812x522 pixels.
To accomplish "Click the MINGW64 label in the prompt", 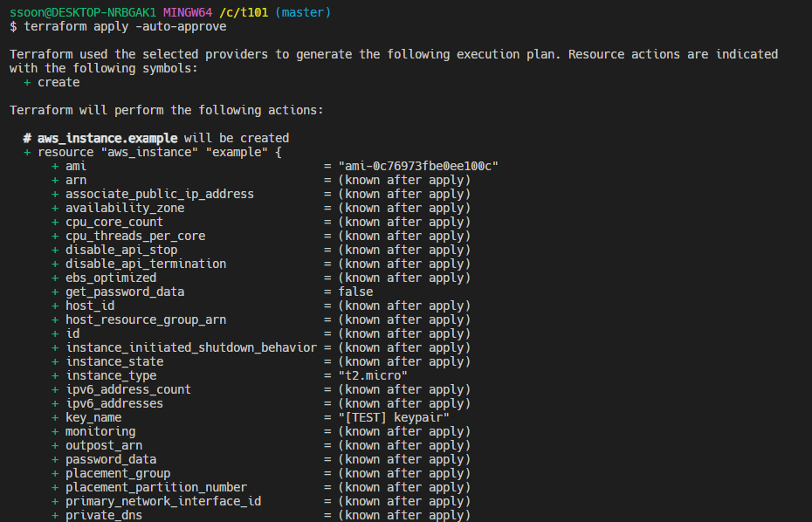I will tap(188, 12).
